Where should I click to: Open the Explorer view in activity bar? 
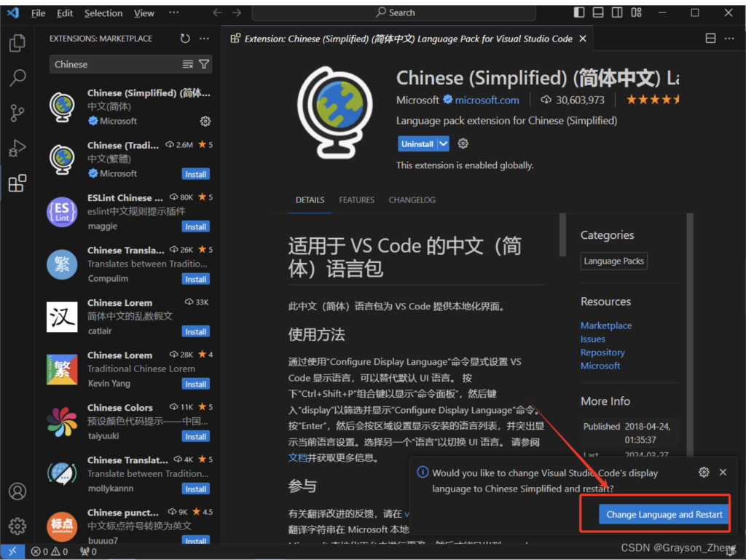(x=17, y=43)
